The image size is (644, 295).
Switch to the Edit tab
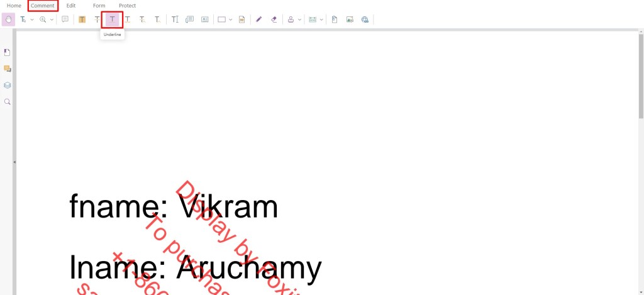pyautogui.click(x=71, y=6)
